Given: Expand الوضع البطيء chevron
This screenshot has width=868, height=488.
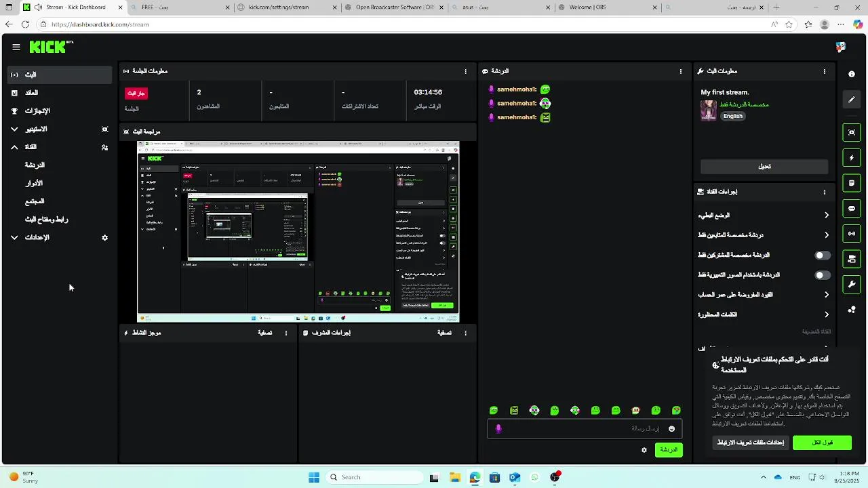Looking at the screenshot, I should 826,216.
